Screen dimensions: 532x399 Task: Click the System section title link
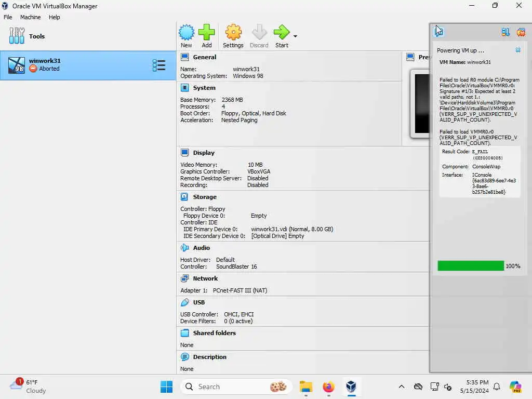[204, 88]
